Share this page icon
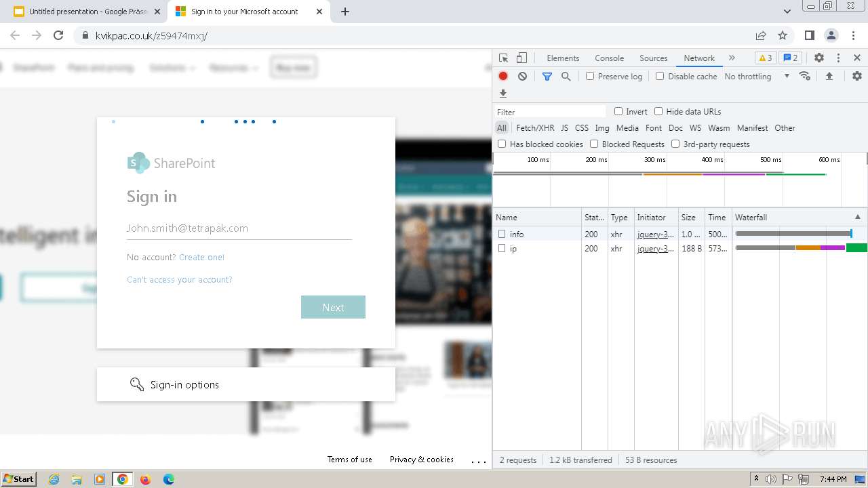This screenshot has width=868, height=488. (x=761, y=35)
